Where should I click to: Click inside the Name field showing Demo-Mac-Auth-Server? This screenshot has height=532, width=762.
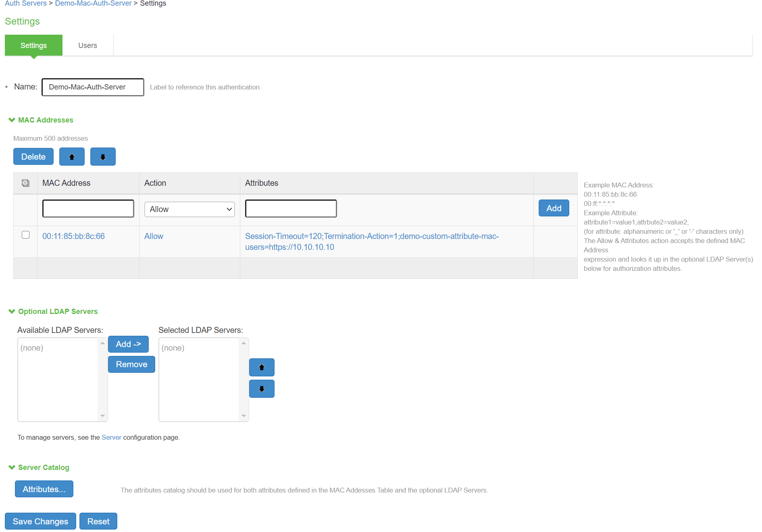[x=92, y=87]
